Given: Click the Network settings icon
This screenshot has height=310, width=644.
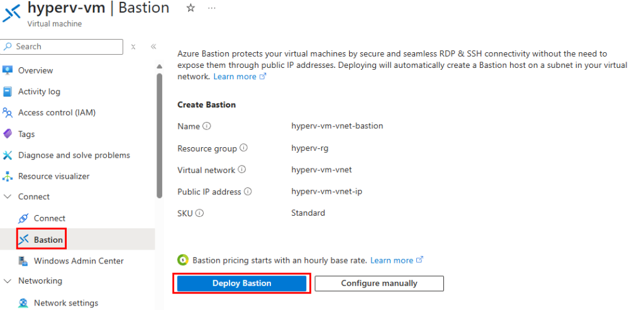Looking at the screenshot, I should click(x=23, y=303).
